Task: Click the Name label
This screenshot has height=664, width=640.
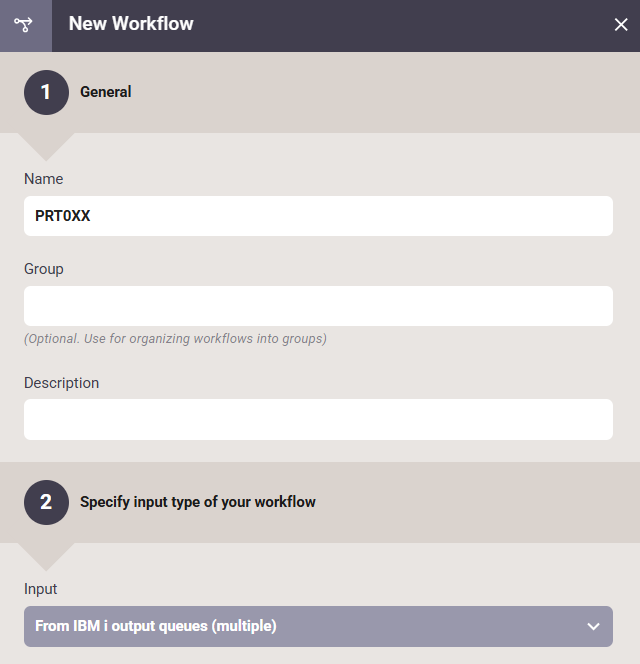Action: (x=44, y=179)
